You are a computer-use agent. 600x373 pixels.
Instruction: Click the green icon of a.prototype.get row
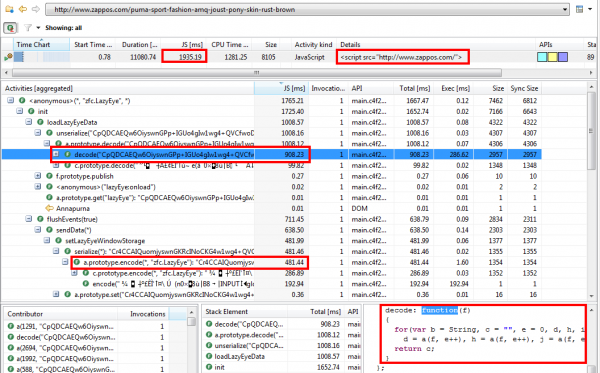[x=49, y=197]
